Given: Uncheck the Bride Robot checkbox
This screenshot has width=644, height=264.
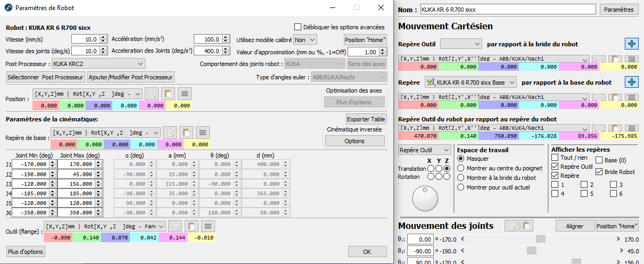Looking at the screenshot, I should [599, 172].
